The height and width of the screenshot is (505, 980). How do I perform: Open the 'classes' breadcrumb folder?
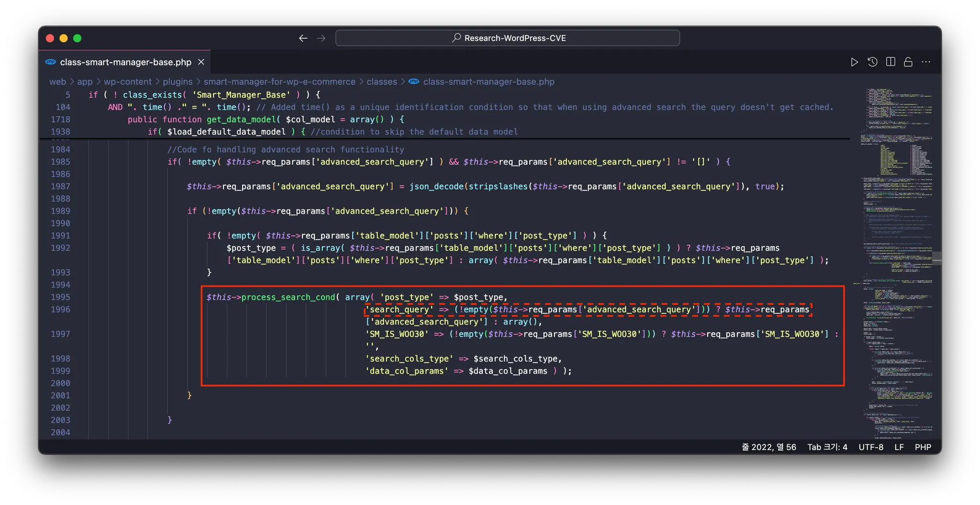381,82
